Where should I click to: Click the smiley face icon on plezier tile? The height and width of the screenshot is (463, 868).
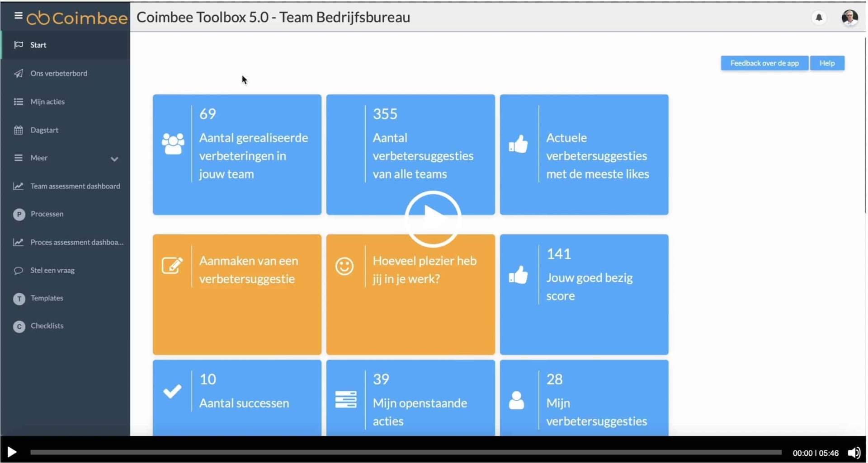coord(344,266)
